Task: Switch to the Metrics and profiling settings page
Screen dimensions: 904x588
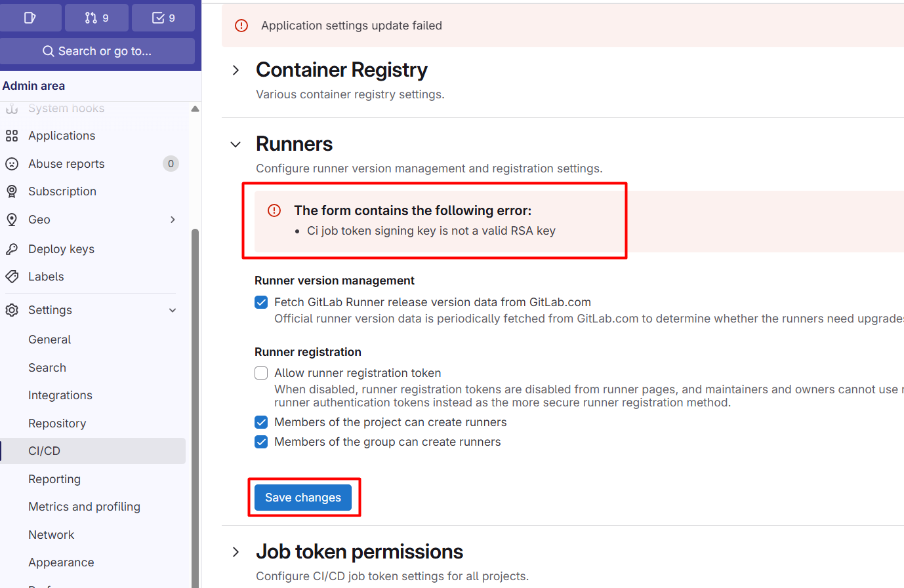Action: pyautogui.click(x=84, y=506)
